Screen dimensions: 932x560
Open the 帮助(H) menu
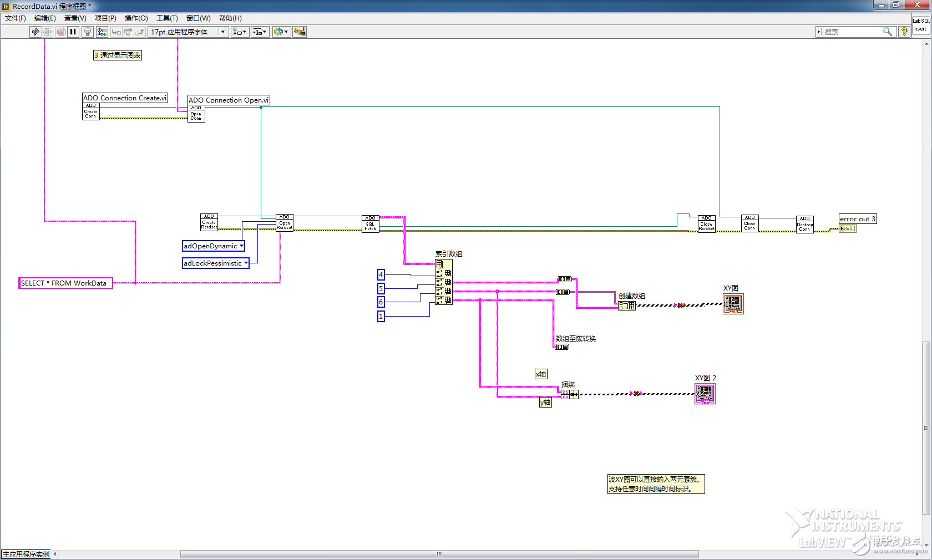(x=230, y=18)
